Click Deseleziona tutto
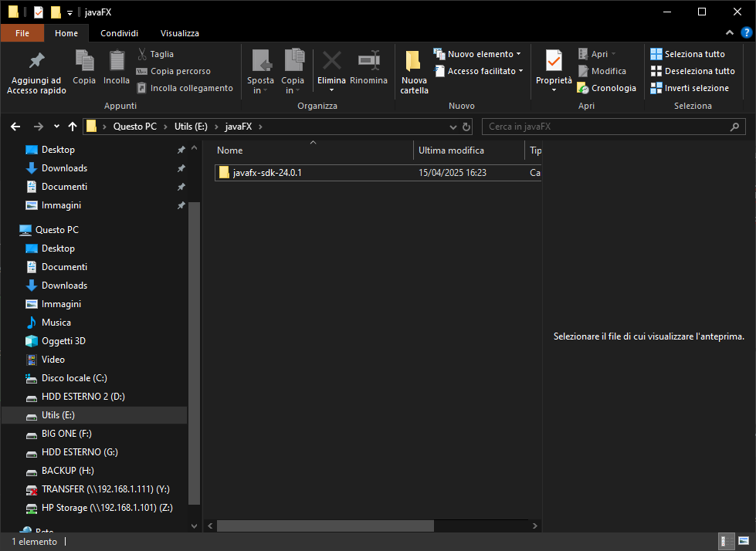The width and height of the screenshot is (756, 551). [x=693, y=71]
